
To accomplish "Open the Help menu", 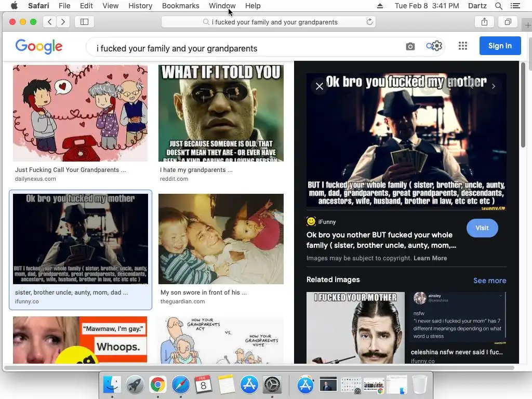I will (x=253, y=6).
